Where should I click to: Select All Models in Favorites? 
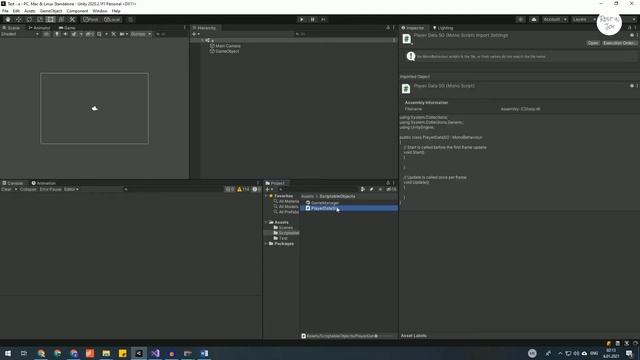click(x=288, y=207)
